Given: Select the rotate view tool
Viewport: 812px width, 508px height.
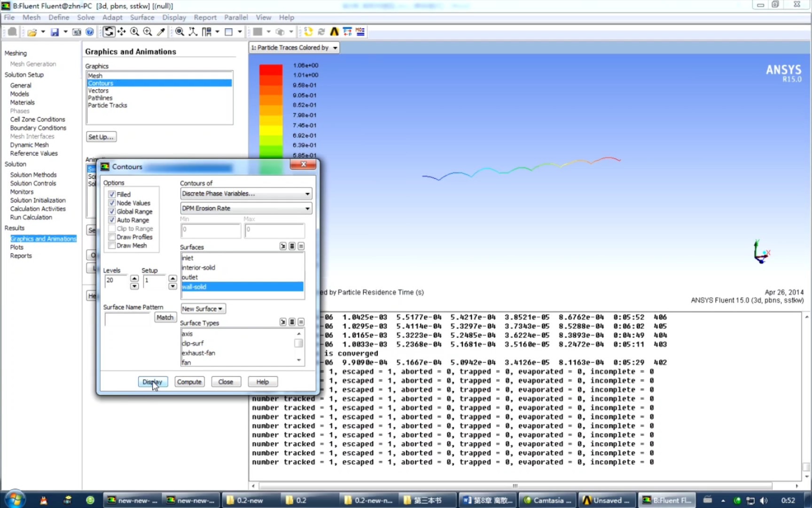Looking at the screenshot, I should coord(109,32).
